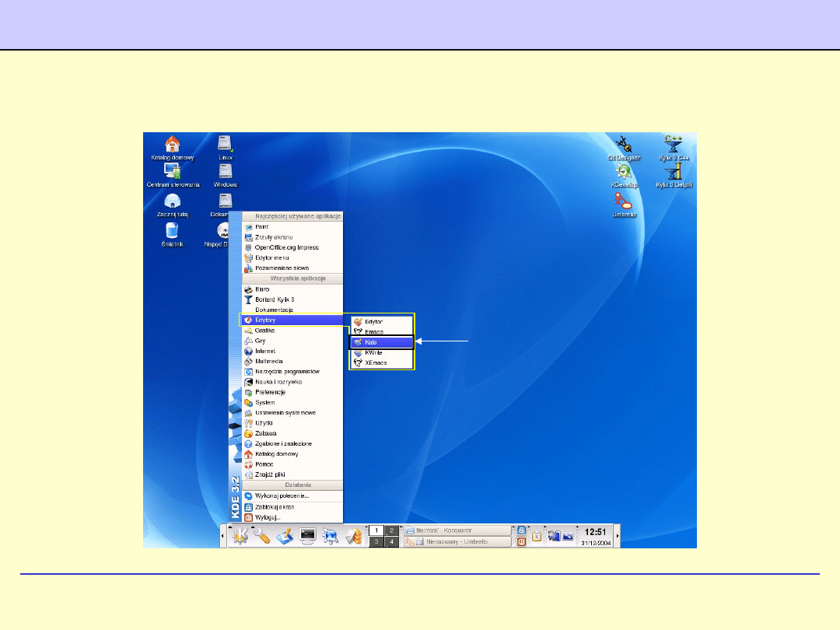Viewport: 840px width, 630px height.
Task: Open the KDevelop desktop icon
Action: 623,173
